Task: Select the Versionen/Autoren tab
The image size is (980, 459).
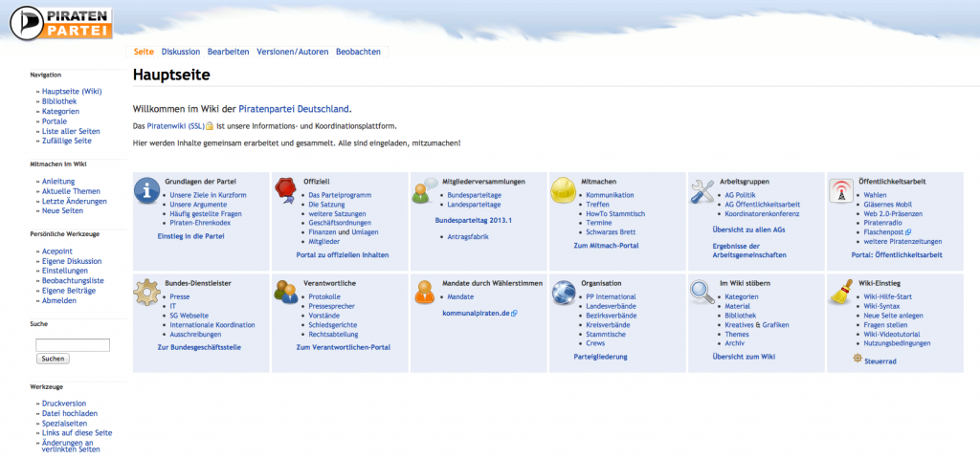Action: click(292, 51)
